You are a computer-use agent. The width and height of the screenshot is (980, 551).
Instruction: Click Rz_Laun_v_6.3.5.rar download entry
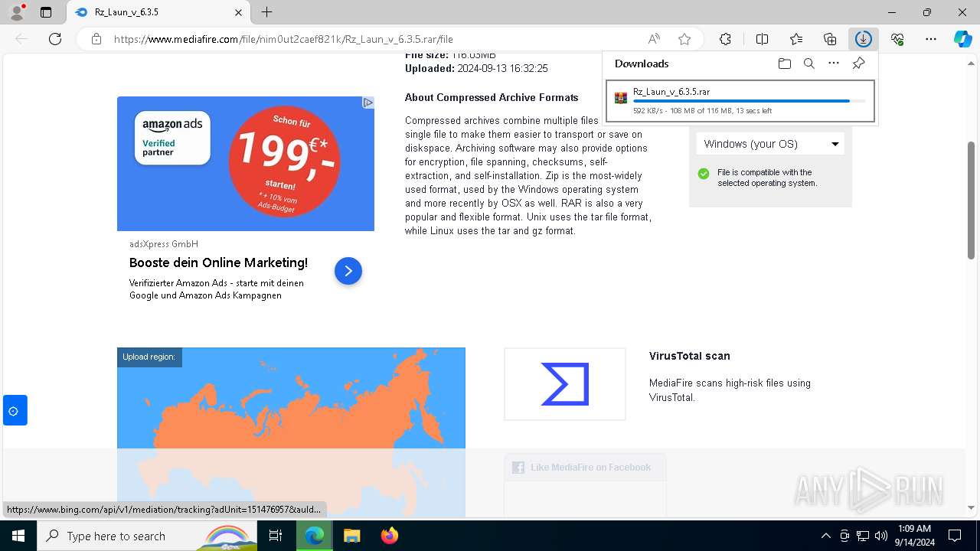[x=740, y=101]
